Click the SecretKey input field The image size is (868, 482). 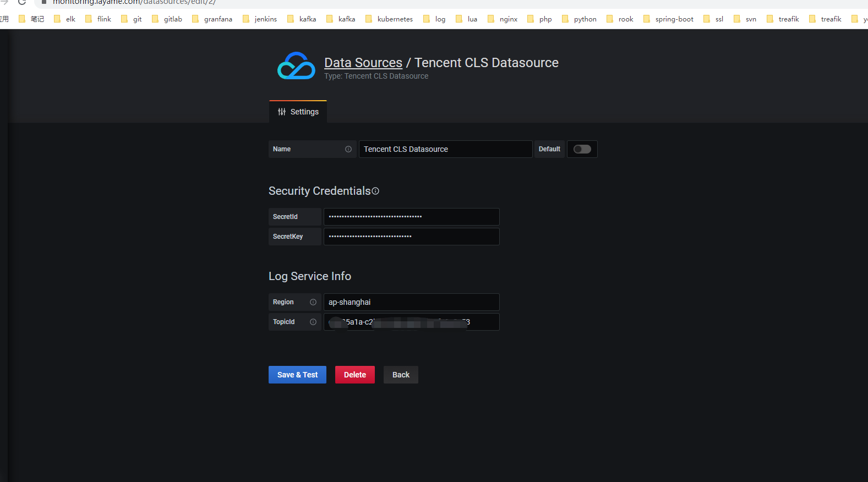pyautogui.click(x=412, y=237)
